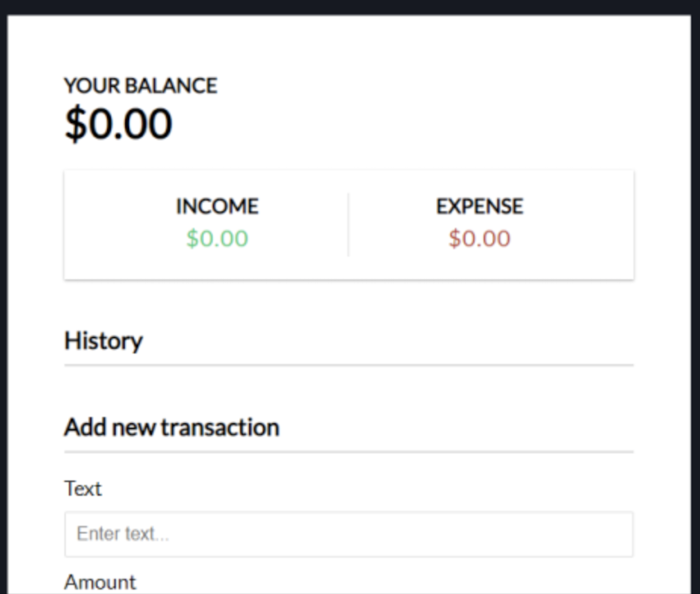Select the 'Add new transaction' heading
This screenshot has width=700, height=594.
pos(172,427)
